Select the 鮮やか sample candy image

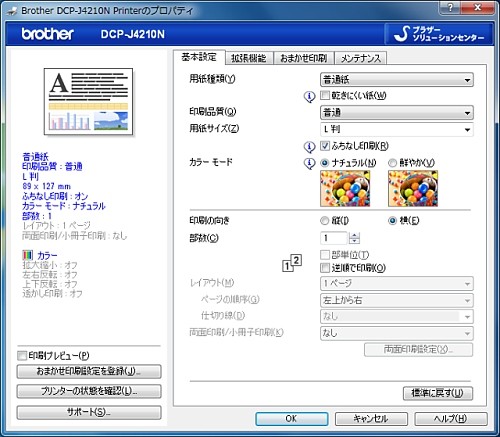tap(413, 188)
